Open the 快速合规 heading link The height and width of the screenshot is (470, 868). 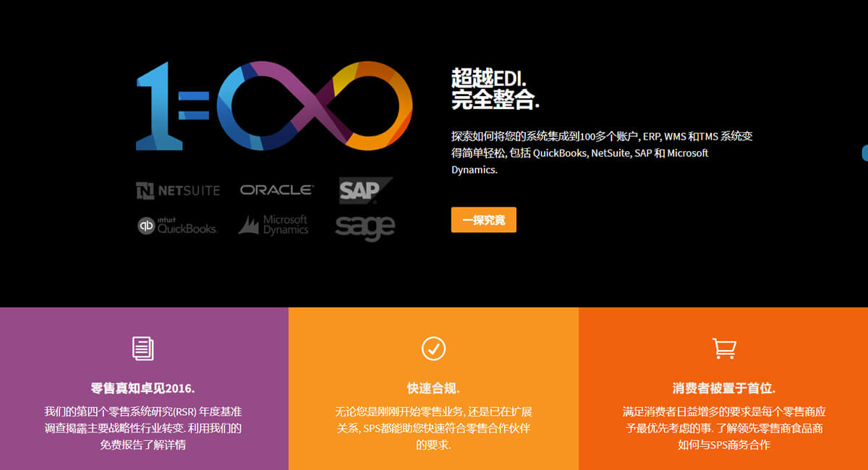click(x=433, y=388)
